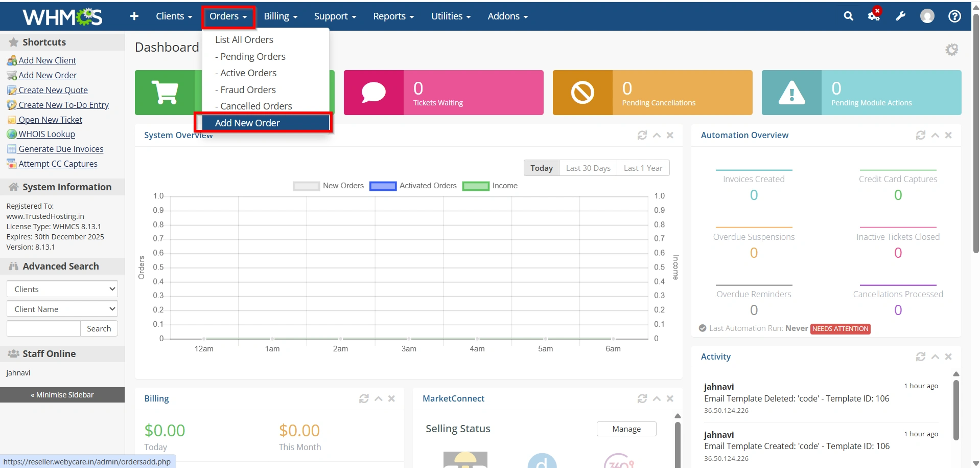Click the advanced search text field
Image resolution: width=980 pixels, height=468 pixels.
click(43, 328)
